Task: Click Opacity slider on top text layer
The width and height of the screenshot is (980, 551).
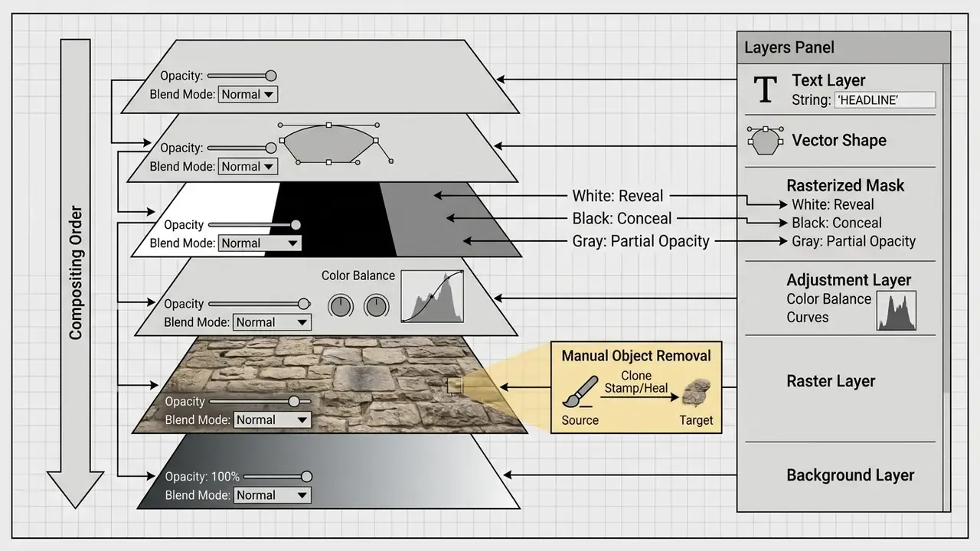Action: [241, 76]
